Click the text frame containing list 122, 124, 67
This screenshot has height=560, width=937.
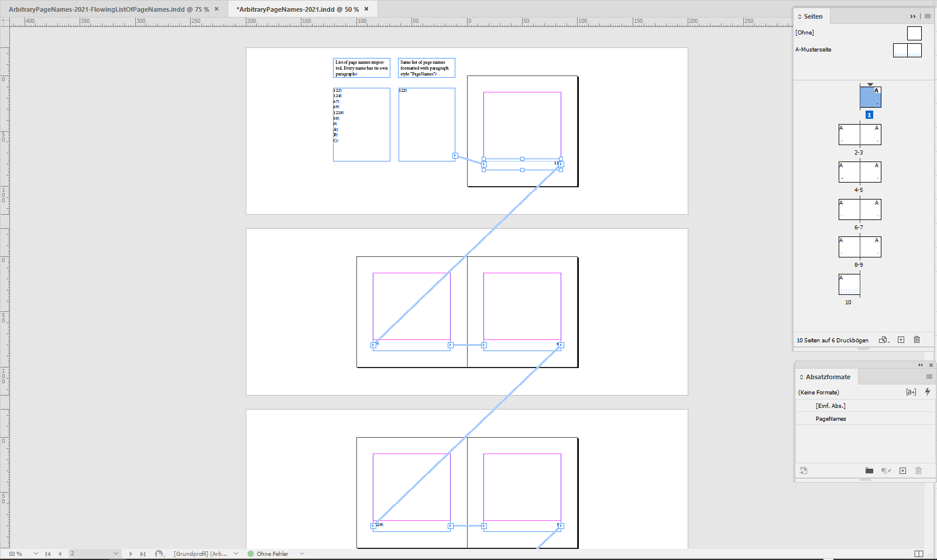point(362,125)
